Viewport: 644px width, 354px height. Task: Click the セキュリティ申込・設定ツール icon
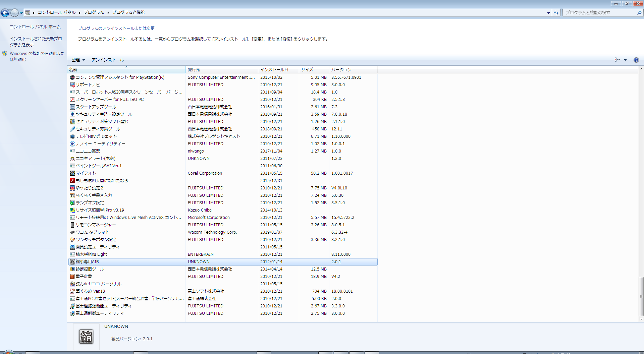72,114
